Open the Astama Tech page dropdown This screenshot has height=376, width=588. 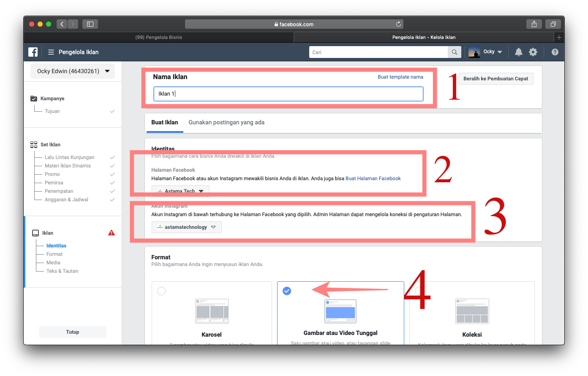coord(180,191)
